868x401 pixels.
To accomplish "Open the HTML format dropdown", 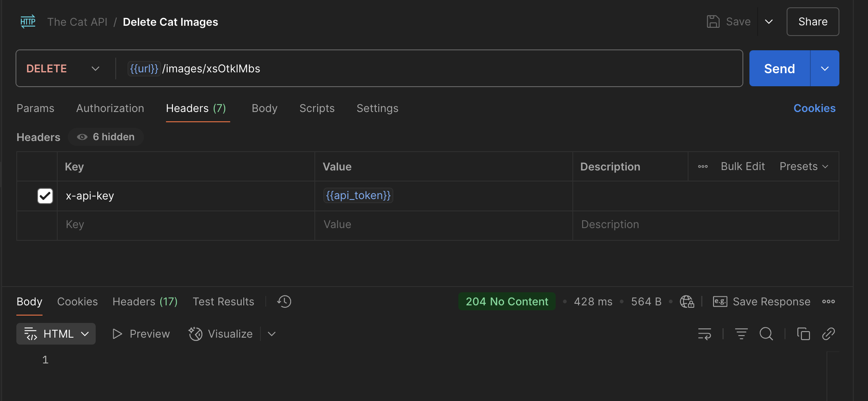I will [56, 334].
